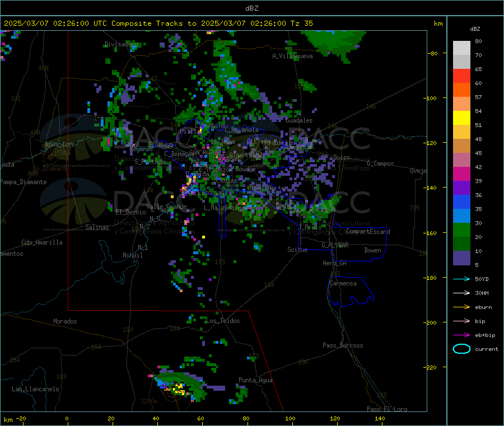The image size is (504, 426).
Task: Click the Divisadero place label
Action: [x=121, y=44]
